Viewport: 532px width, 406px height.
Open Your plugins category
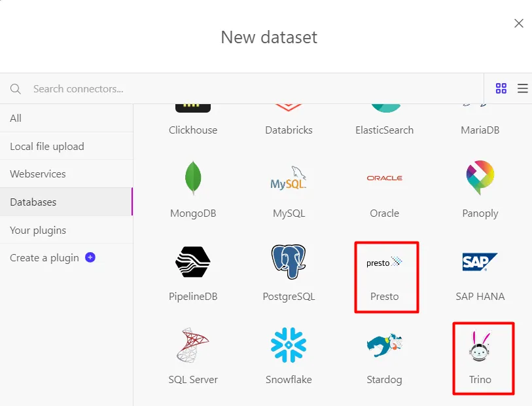(67, 230)
